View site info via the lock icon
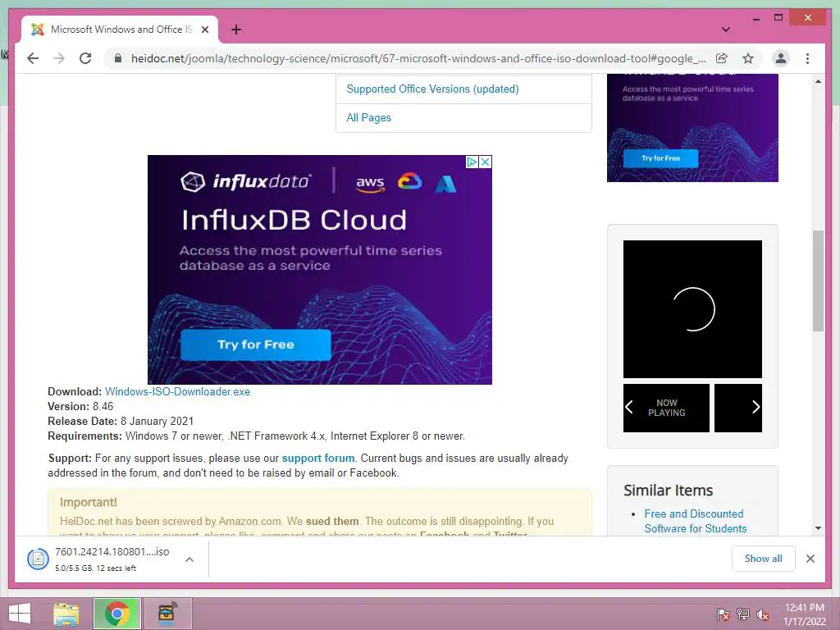 pos(118,58)
